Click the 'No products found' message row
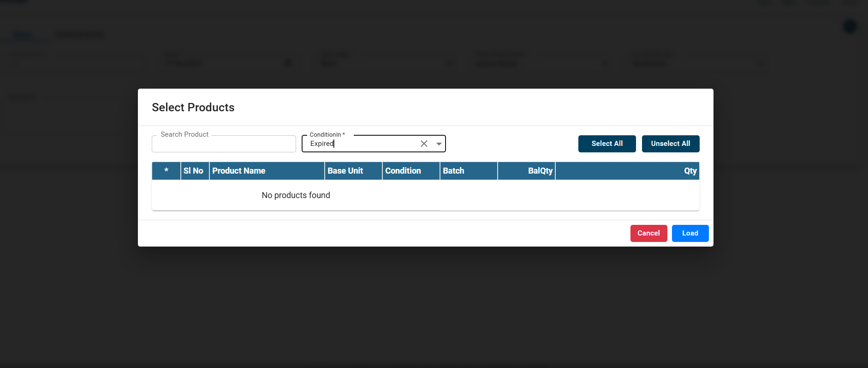868x368 pixels. (296, 195)
